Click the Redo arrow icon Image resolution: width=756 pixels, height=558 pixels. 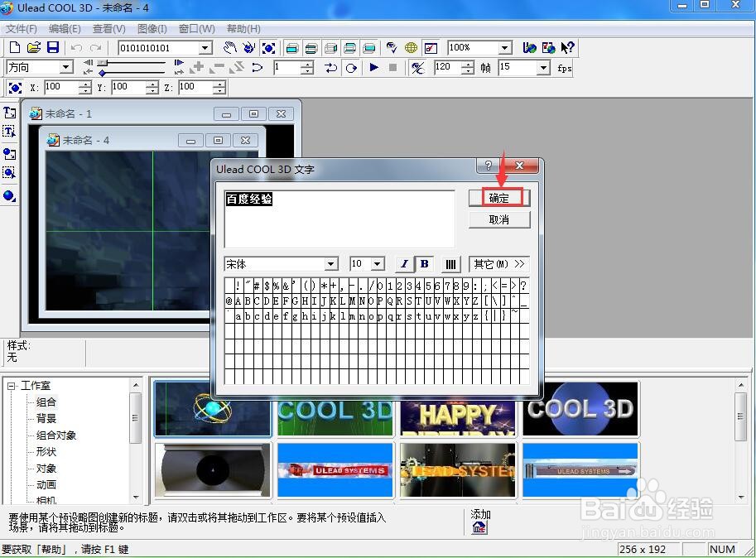click(95, 47)
